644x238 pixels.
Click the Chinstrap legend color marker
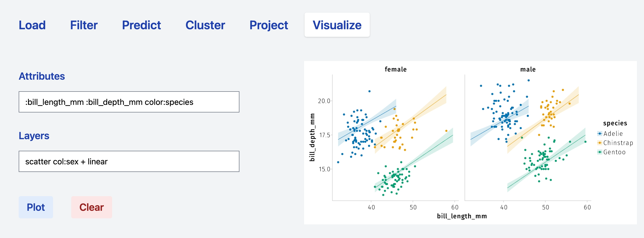pyautogui.click(x=600, y=143)
